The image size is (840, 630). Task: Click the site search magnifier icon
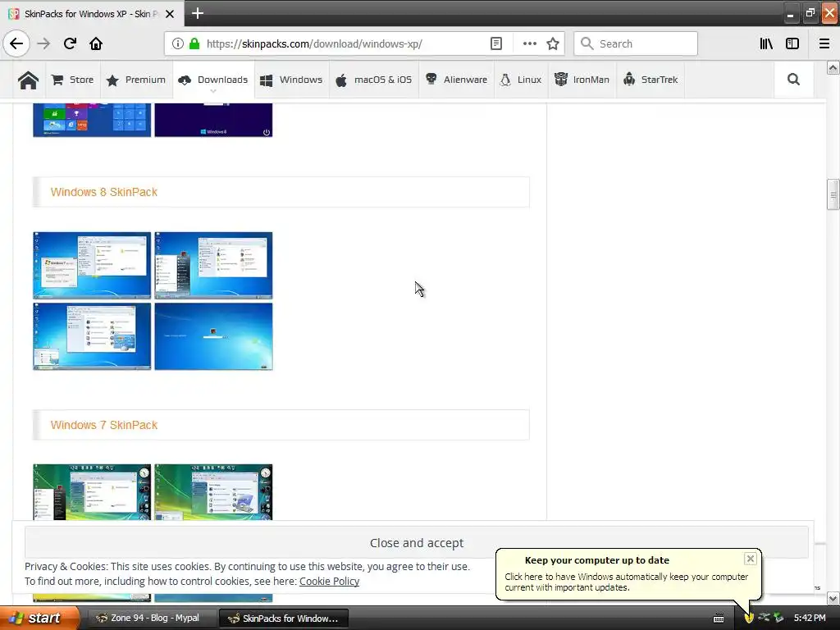793,80
